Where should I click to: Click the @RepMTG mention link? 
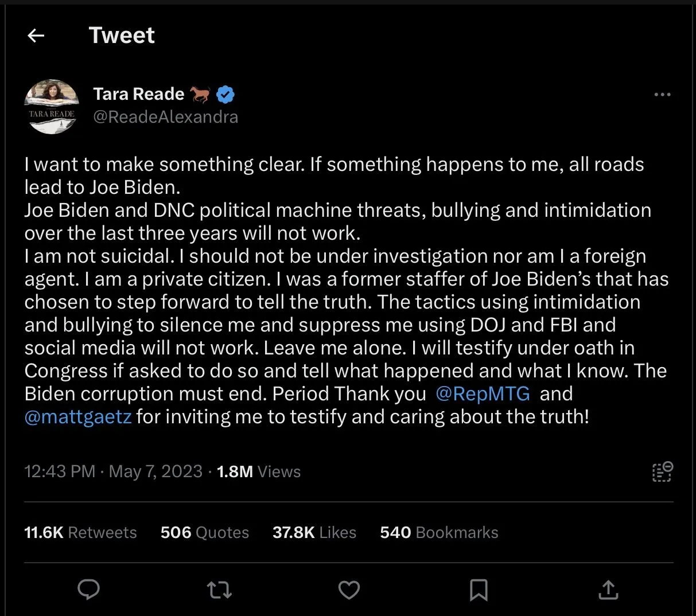click(x=483, y=394)
